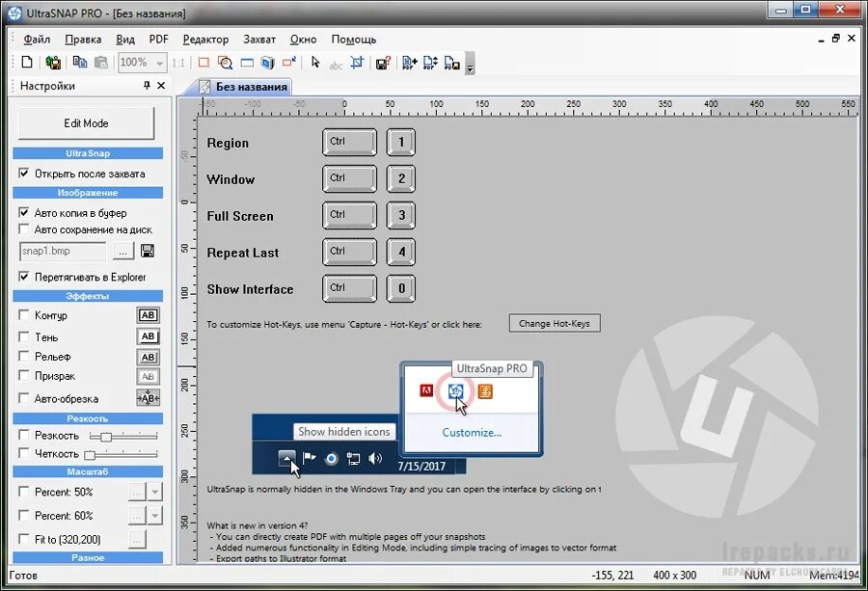Enable the Призрак effect checkbox
The width and height of the screenshot is (868, 591).
[x=24, y=376]
